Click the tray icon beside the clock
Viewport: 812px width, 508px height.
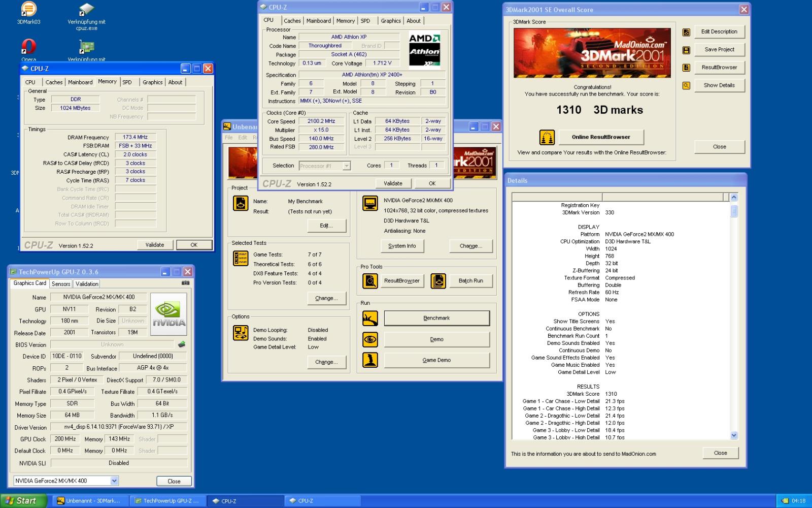785,501
